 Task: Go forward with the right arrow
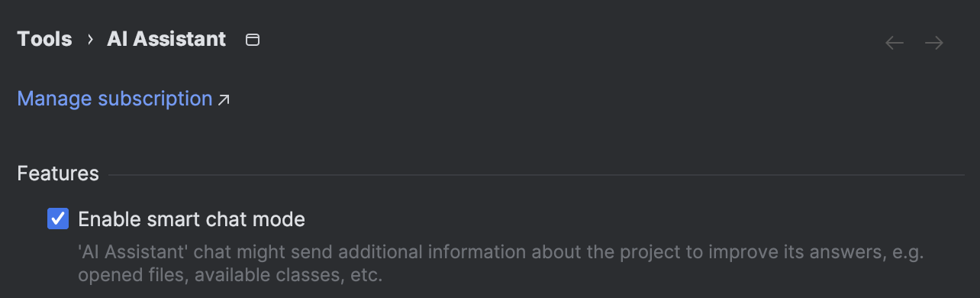(934, 43)
